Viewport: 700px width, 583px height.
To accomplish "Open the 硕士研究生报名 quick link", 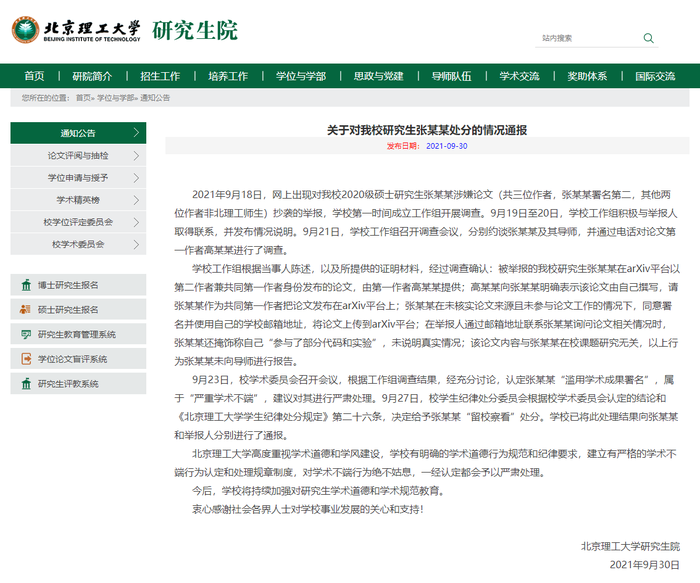I will [x=78, y=309].
